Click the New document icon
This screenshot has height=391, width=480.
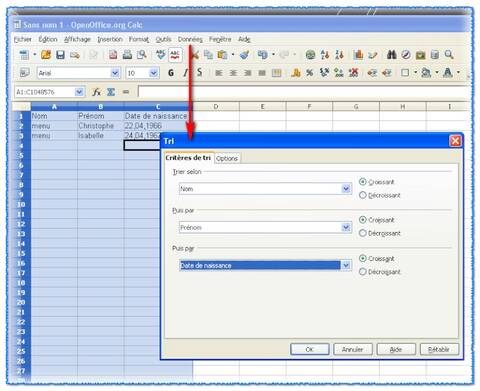(24, 55)
